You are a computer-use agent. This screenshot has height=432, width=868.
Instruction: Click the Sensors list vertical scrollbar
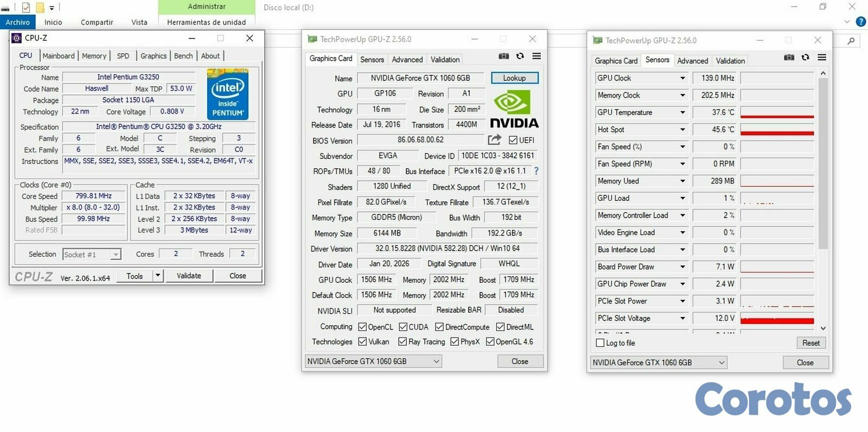point(823,163)
